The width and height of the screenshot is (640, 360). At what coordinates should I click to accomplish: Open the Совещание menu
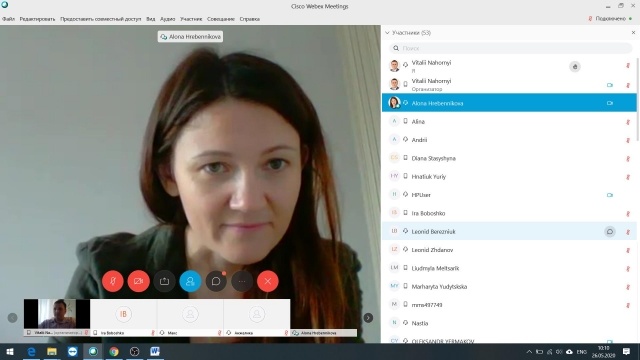coord(221,19)
